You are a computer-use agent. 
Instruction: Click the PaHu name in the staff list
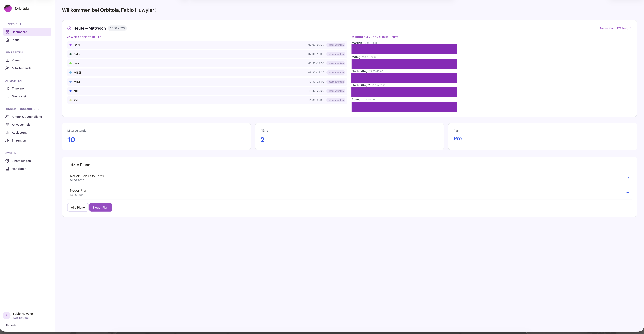pyautogui.click(x=77, y=100)
